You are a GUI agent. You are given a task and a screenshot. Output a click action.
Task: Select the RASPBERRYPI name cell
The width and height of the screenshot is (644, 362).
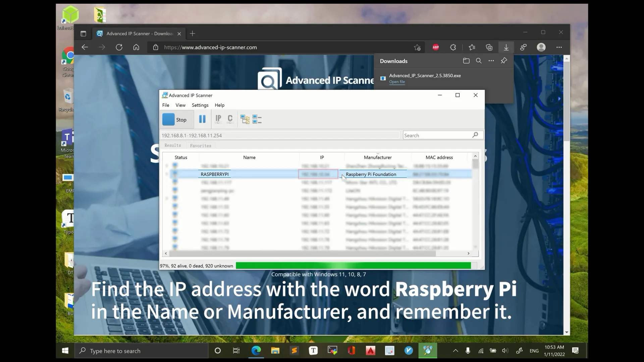(x=215, y=174)
